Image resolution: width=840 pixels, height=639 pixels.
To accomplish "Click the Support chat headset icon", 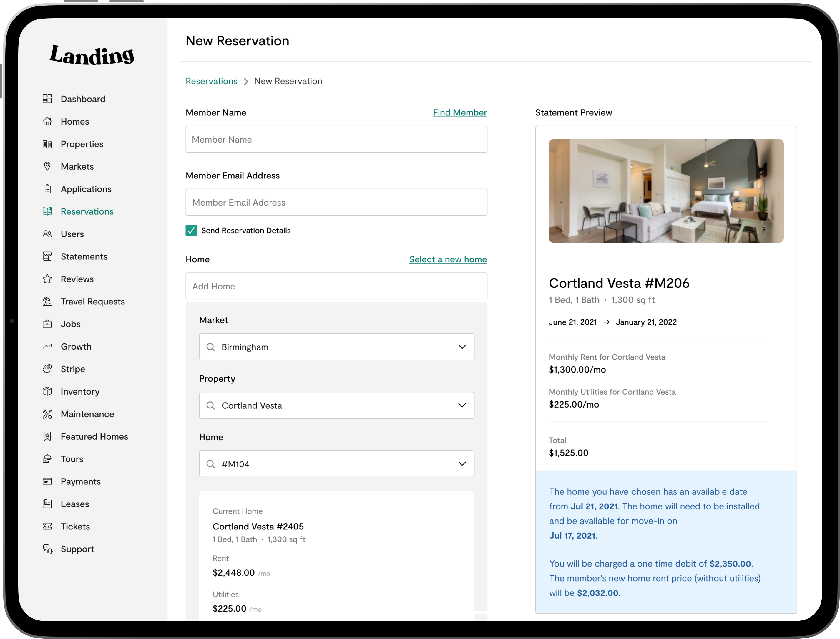I will tap(47, 549).
